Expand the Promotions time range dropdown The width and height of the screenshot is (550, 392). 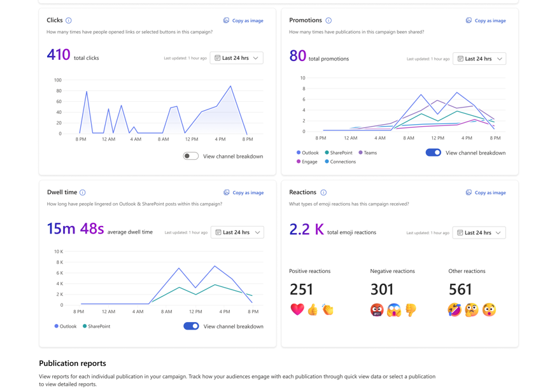coord(479,59)
